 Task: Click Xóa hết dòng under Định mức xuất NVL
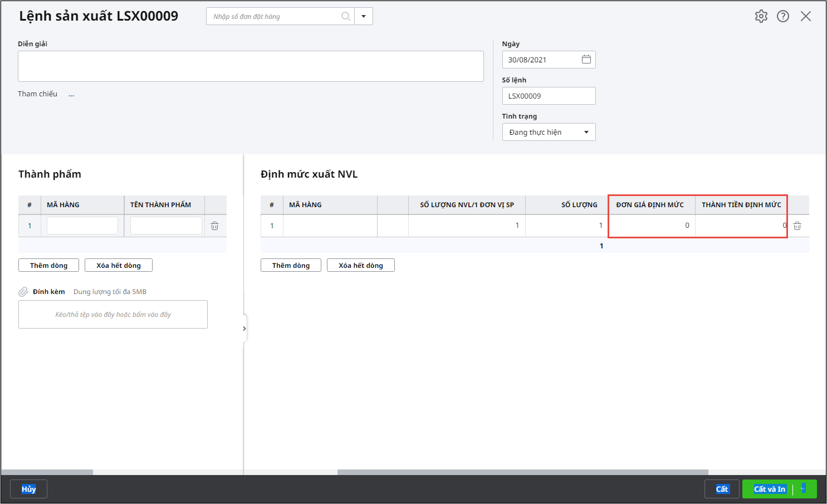pyautogui.click(x=360, y=266)
